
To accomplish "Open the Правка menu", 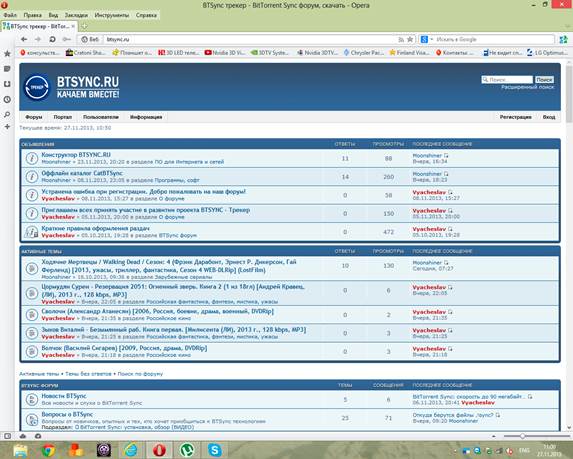I will pyautogui.click(x=32, y=15).
